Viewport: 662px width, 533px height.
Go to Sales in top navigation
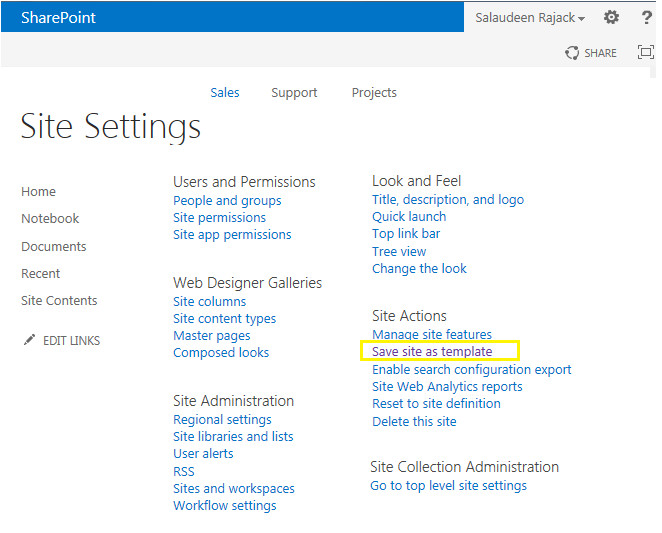click(225, 92)
